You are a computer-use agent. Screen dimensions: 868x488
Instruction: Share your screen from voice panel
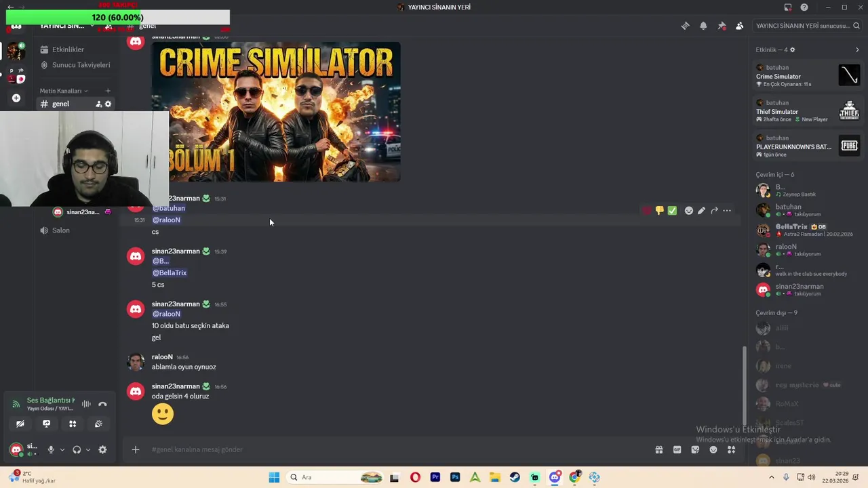[46, 424]
